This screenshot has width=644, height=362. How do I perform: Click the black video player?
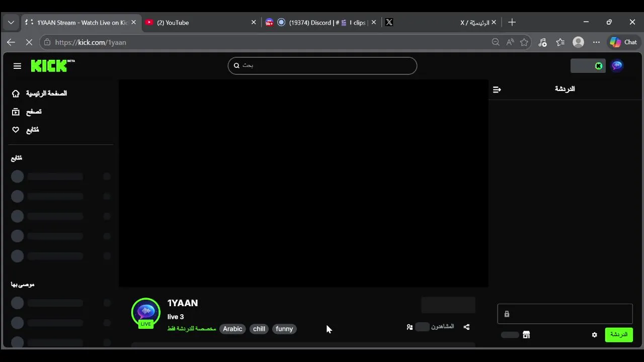(303, 184)
